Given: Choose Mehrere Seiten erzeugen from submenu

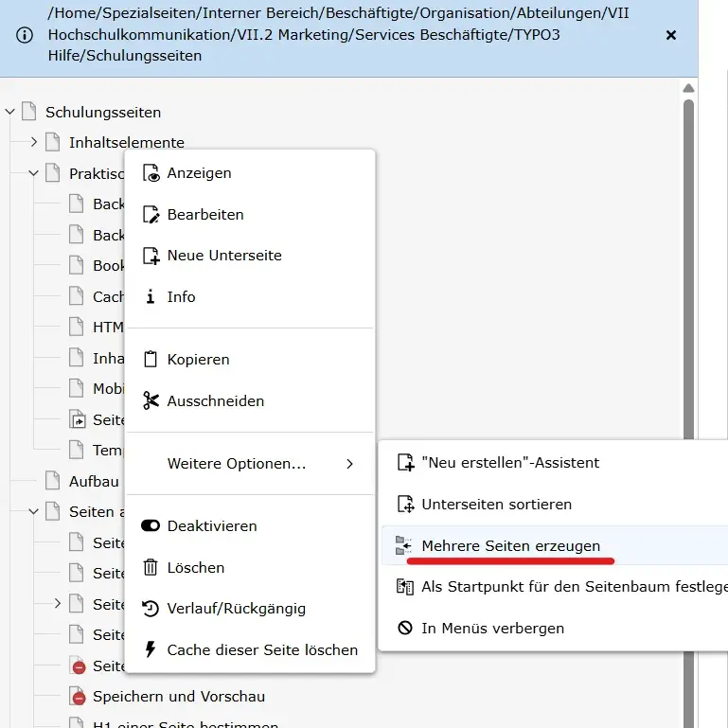Looking at the screenshot, I should click(510, 546).
